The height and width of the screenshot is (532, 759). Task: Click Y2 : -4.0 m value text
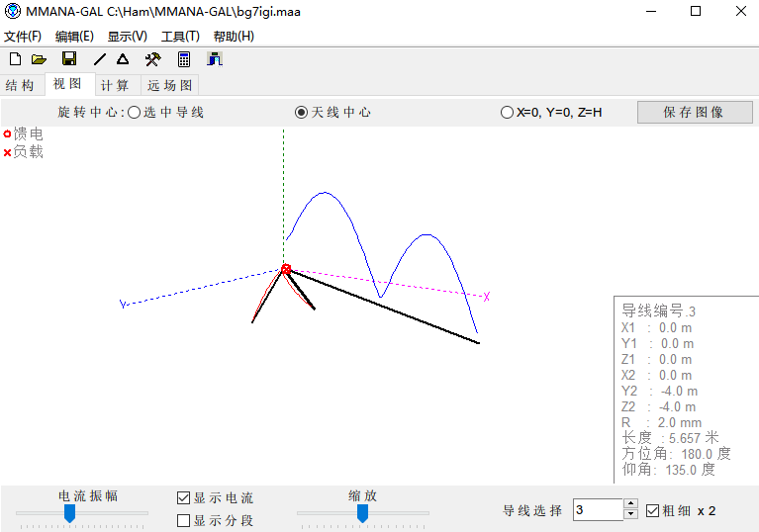(x=660, y=391)
